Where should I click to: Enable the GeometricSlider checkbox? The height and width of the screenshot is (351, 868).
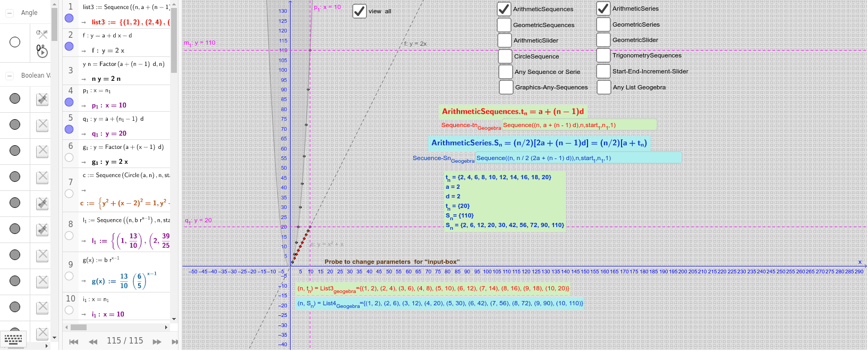603,40
